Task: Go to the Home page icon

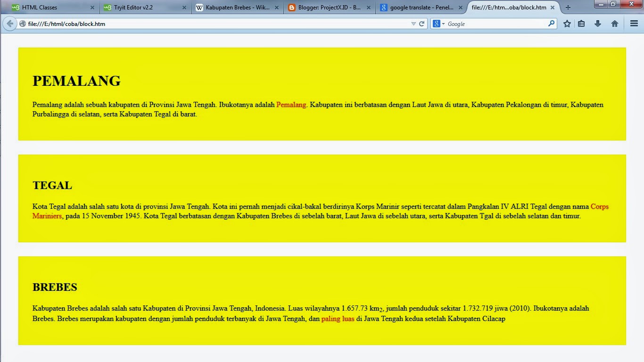Action: [615, 24]
